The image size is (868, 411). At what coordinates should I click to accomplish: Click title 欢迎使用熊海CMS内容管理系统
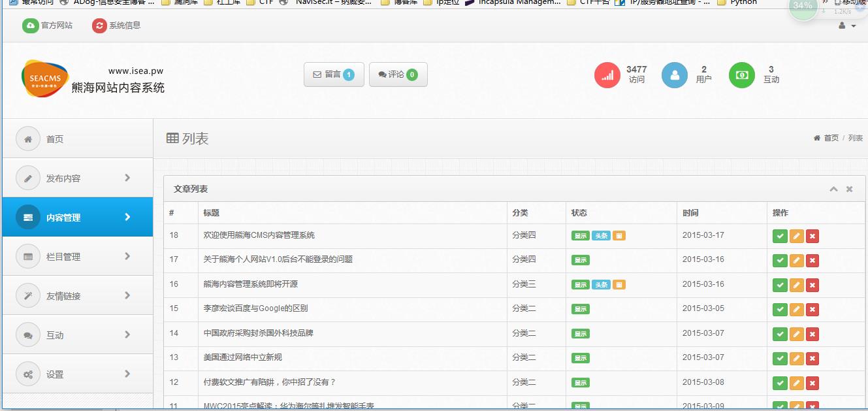(259, 235)
